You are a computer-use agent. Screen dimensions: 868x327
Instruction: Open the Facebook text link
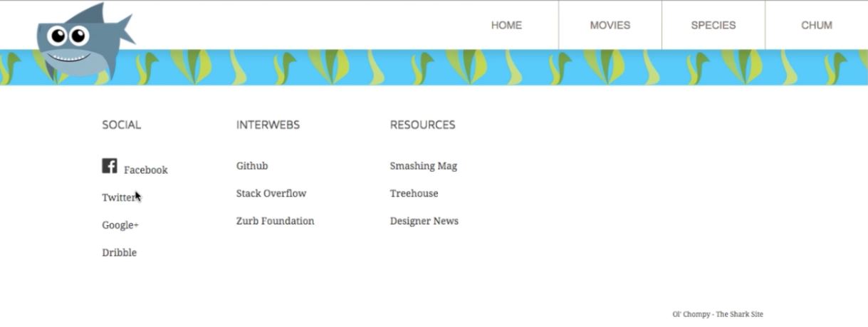tap(146, 170)
